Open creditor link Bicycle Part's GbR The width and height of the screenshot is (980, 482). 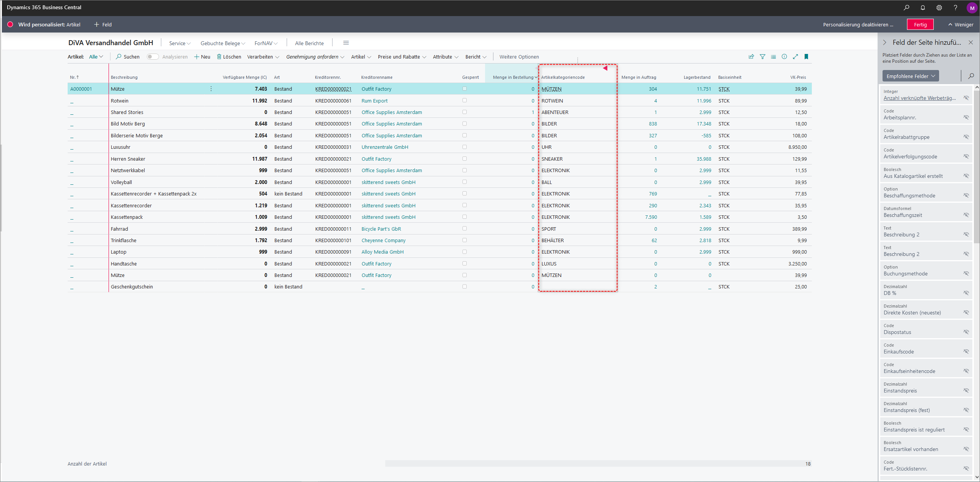pos(381,229)
